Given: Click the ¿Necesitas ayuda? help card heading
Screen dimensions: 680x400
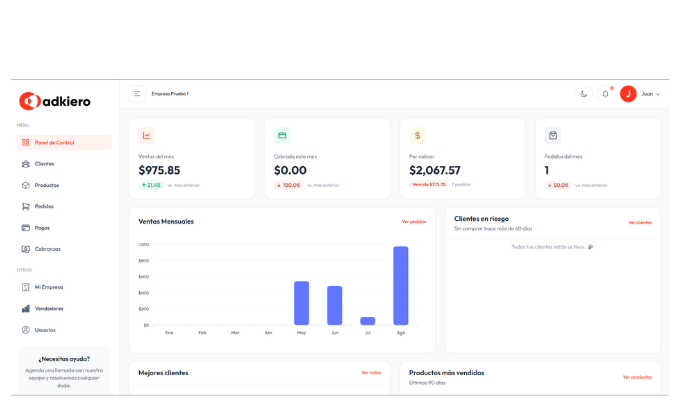Looking at the screenshot, I should tap(64, 359).
